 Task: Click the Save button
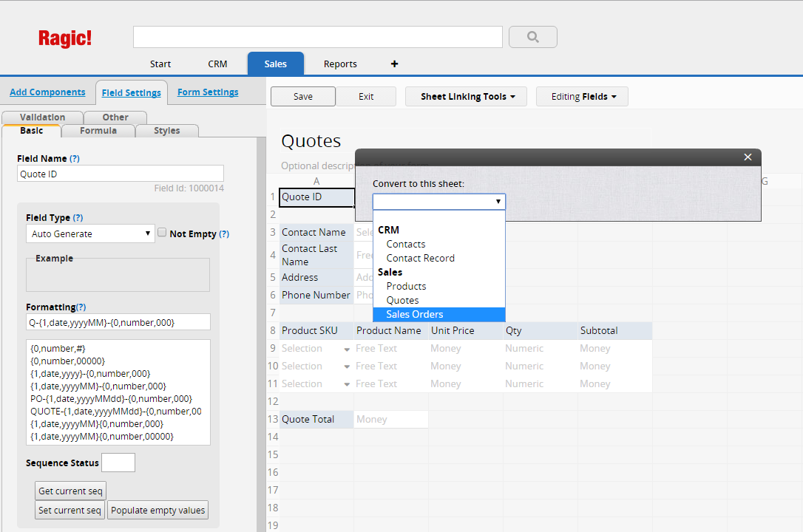pyautogui.click(x=303, y=97)
